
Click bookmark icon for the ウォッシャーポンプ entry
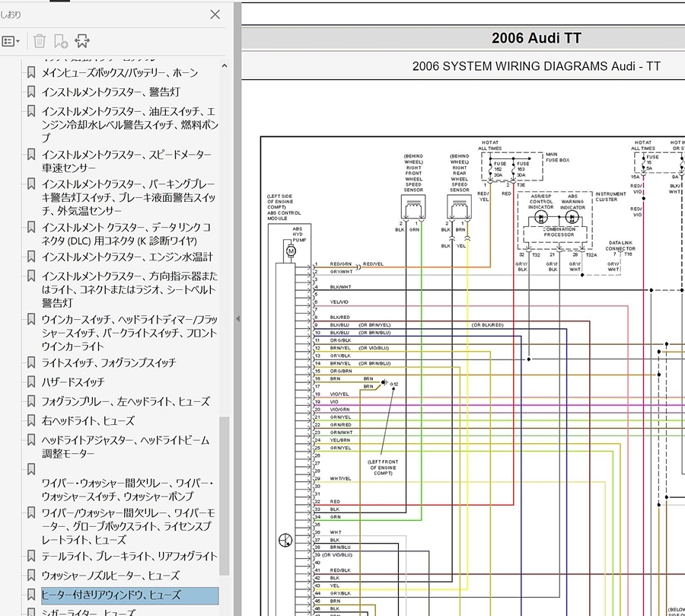pyautogui.click(x=31, y=470)
